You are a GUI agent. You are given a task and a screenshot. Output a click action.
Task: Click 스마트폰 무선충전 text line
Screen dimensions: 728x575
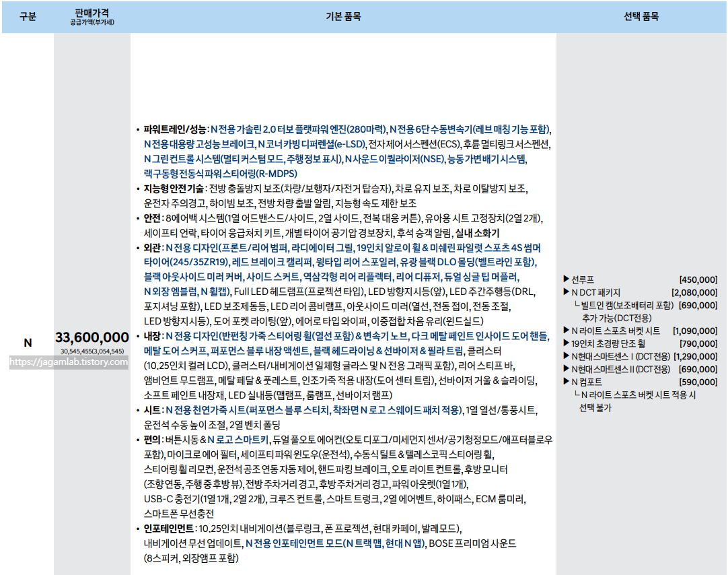[x=179, y=514]
